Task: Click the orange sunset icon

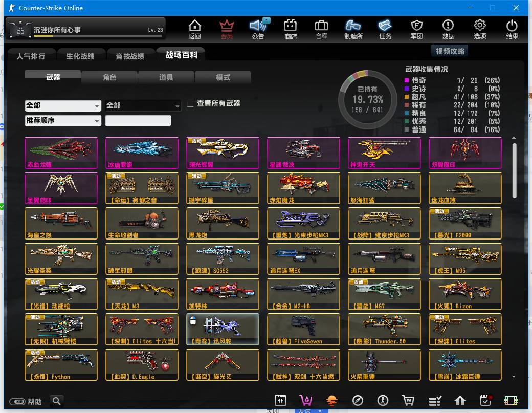Action: 332,401
